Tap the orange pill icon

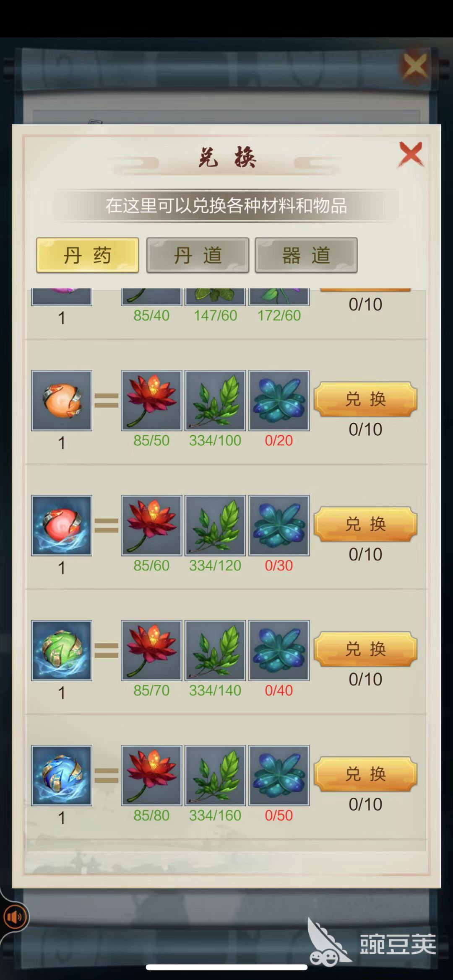[62, 401]
